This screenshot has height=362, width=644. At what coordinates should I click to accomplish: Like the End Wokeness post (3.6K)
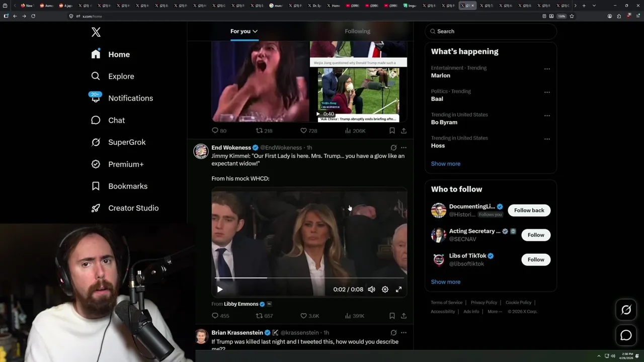pyautogui.click(x=309, y=316)
